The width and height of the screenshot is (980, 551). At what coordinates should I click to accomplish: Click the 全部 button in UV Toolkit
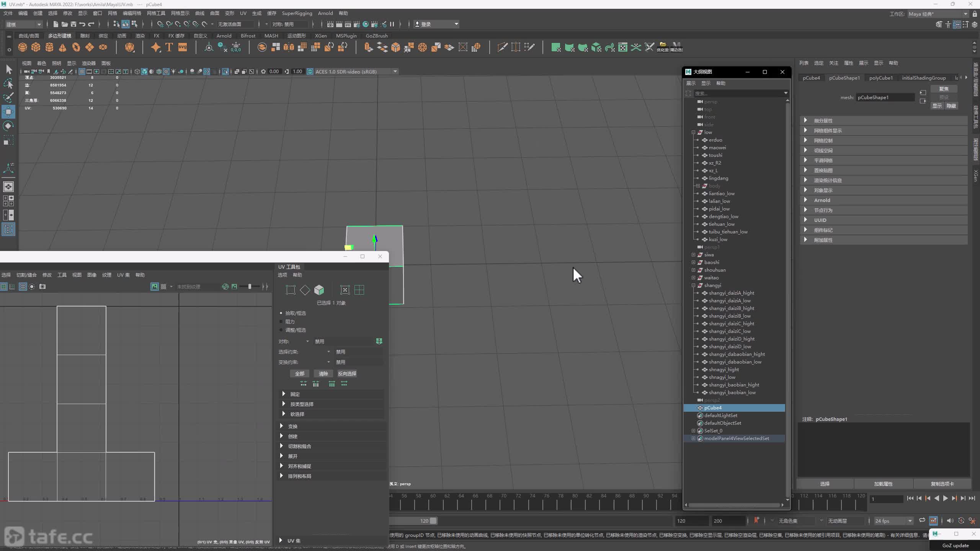click(x=300, y=373)
